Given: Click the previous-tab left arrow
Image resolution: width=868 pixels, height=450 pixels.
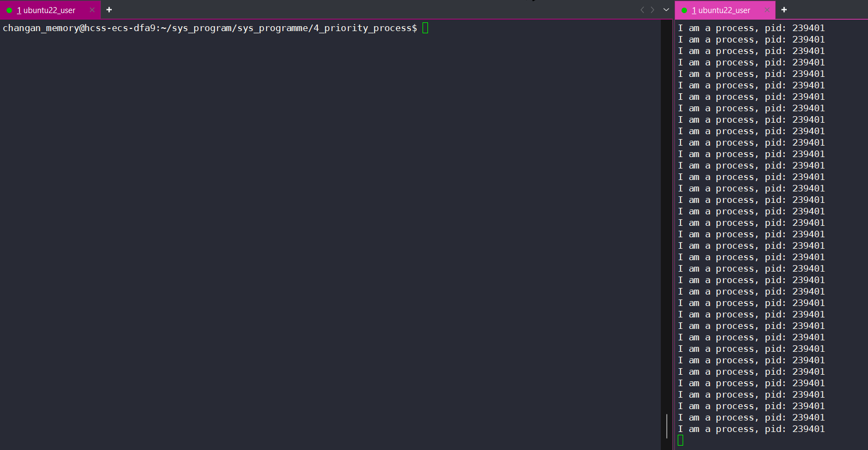Looking at the screenshot, I should tap(642, 10).
